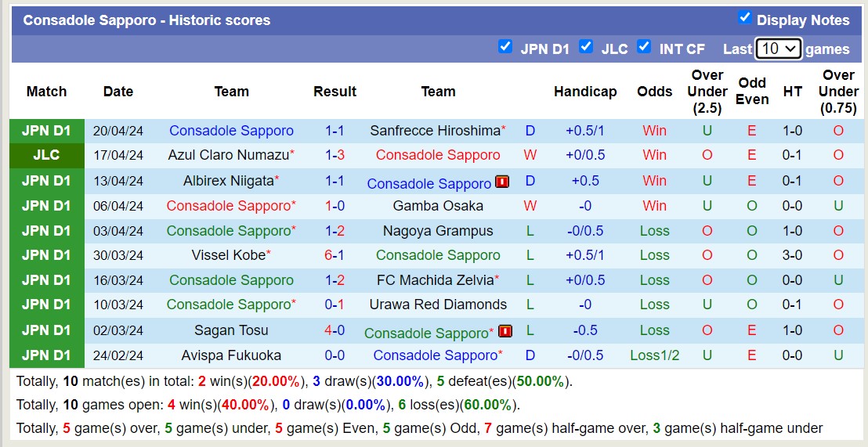Open the 4-0 Sagan Tosu match result
Viewport: 868px width, 447px height.
point(335,330)
